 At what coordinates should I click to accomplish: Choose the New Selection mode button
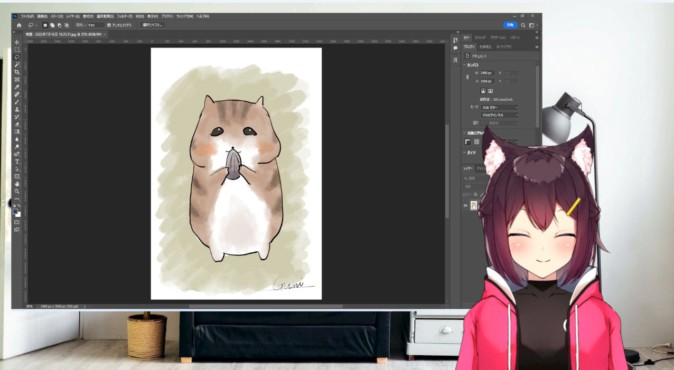tap(45, 25)
